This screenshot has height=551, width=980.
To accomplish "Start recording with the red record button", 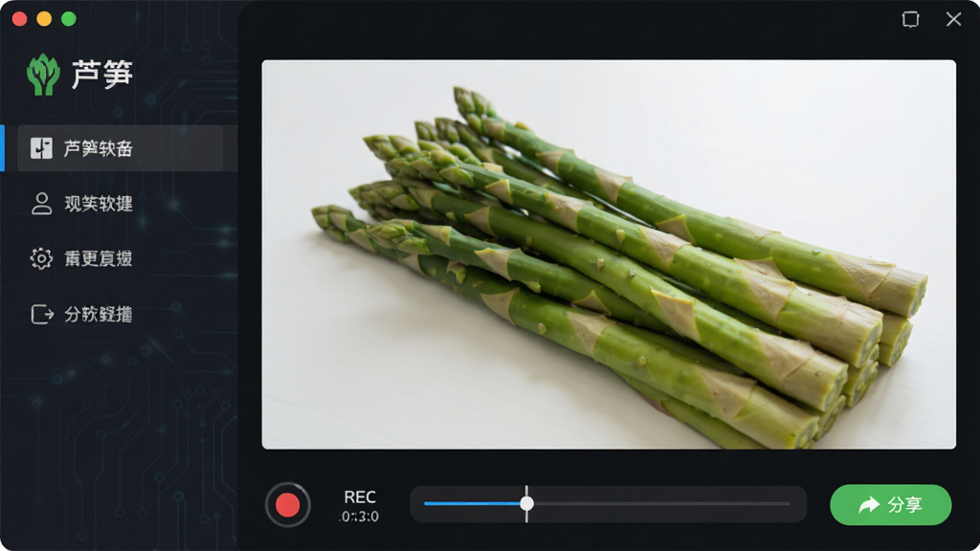I will [287, 505].
